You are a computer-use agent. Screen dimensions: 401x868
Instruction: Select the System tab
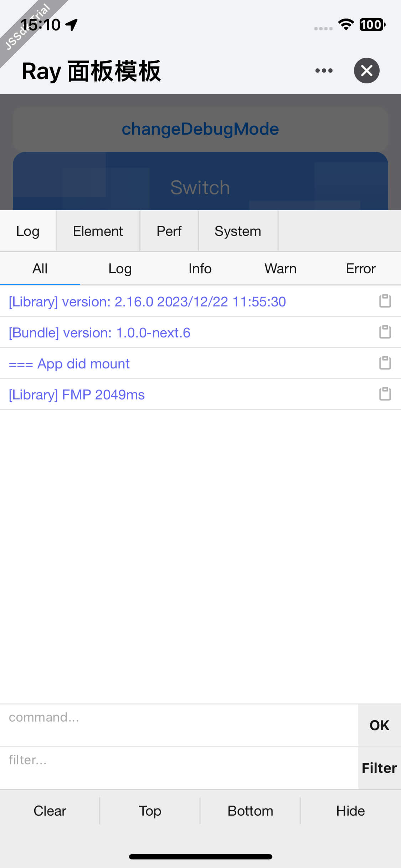238,231
